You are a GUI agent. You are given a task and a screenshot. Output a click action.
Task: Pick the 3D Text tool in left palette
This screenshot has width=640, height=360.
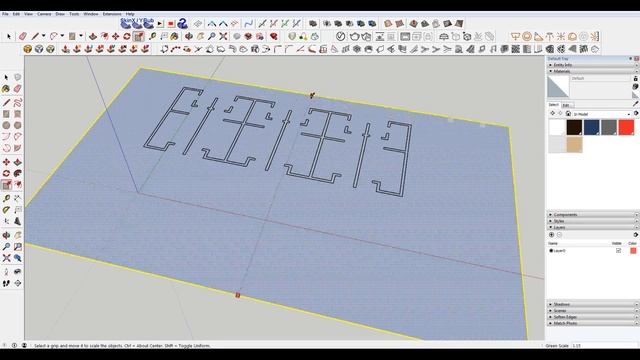pyautogui.click(x=18, y=221)
